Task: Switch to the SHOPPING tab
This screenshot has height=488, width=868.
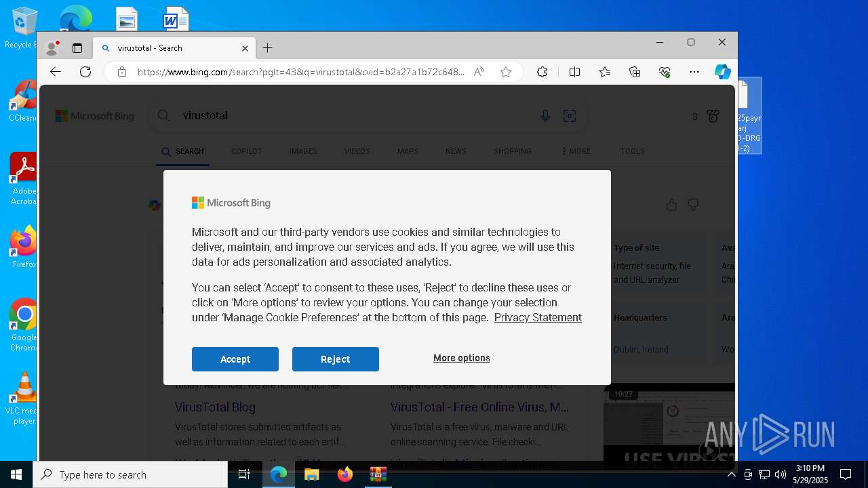Action: click(513, 151)
